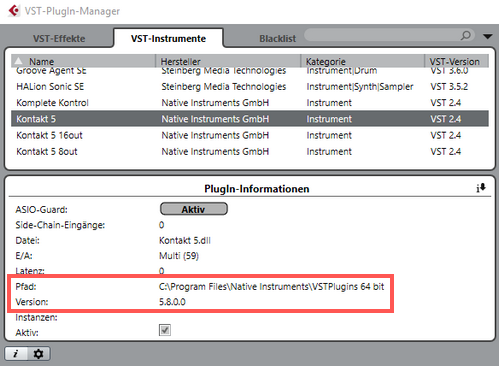Toggle the ASIO-Guard Aktiv button
The image size is (499, 366).
[x=194, y=209]
